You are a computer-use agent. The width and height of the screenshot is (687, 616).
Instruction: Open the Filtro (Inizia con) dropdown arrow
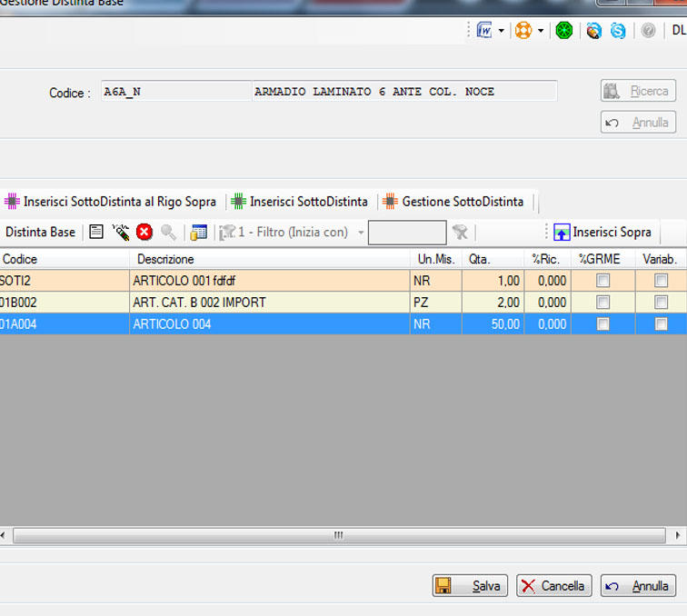[x=361, y=233]
